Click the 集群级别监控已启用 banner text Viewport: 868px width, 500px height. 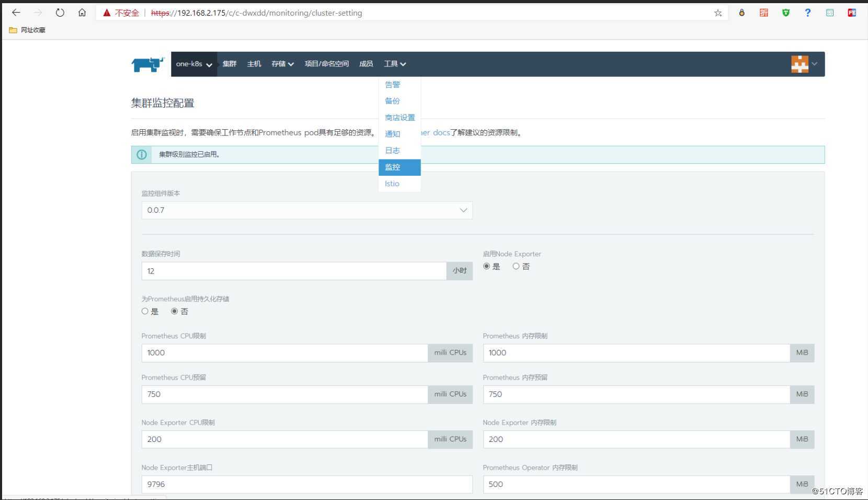(x=189, y=154)
